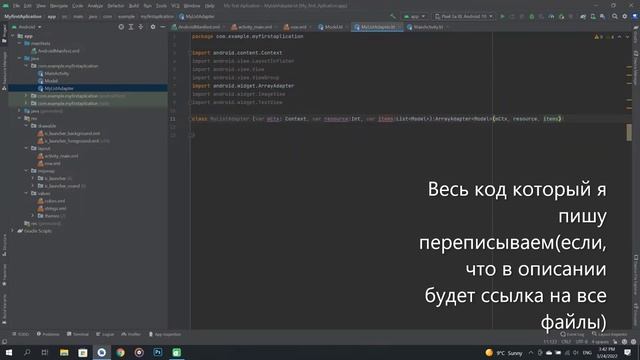Expand the Gradle Scripts node
Viewport: 640px width, 360px height.
coord(13,231)
